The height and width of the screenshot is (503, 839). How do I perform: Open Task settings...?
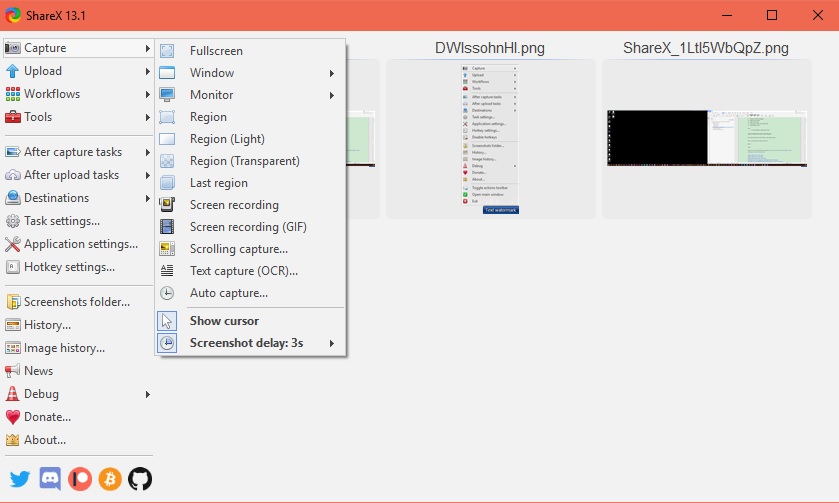coord(78,221)
